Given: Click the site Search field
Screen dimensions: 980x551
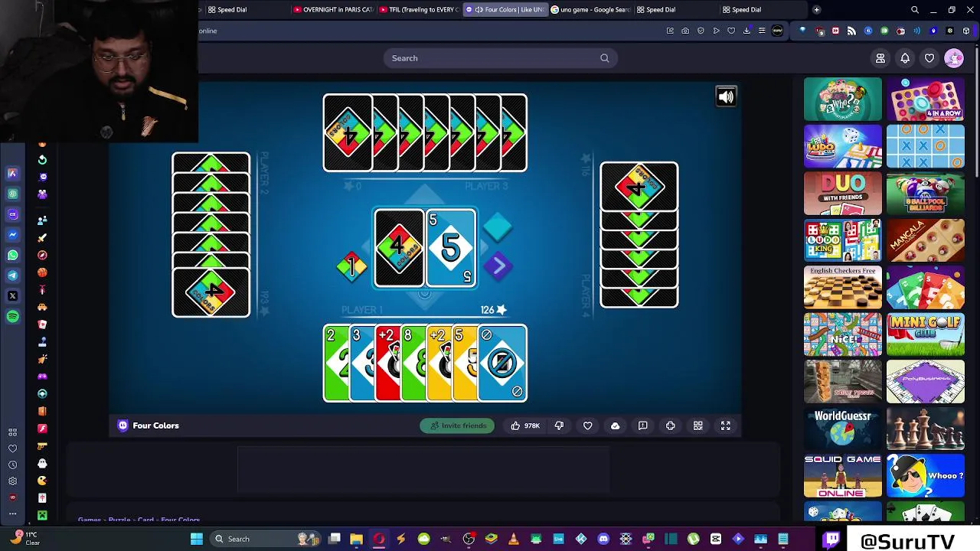Looking at the screenshot, I should (x=500, y=58).
